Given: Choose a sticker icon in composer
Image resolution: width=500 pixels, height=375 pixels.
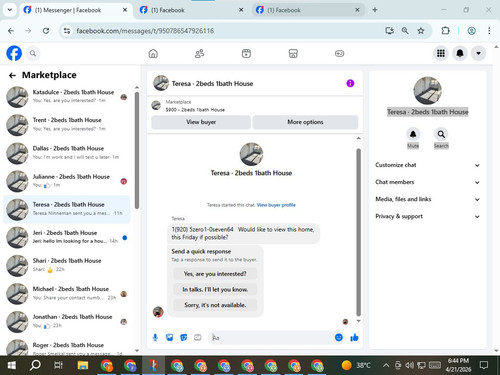Looking at the screenshot, I should point(184,338).
